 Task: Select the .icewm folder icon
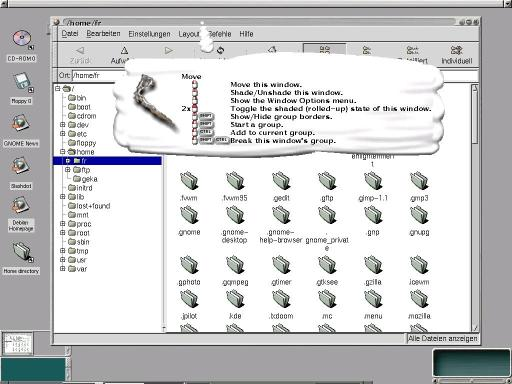419,265
